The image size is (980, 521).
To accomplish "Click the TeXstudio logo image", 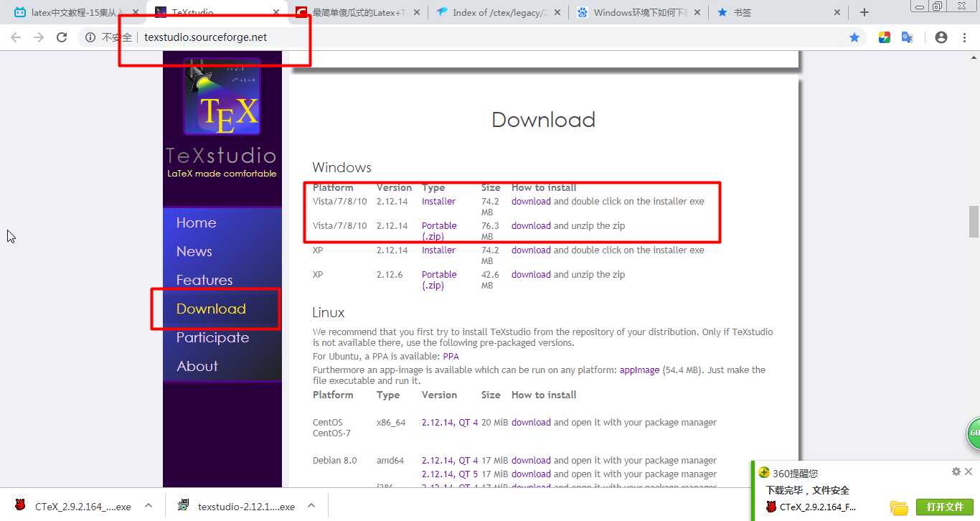I will coord(221,97).
